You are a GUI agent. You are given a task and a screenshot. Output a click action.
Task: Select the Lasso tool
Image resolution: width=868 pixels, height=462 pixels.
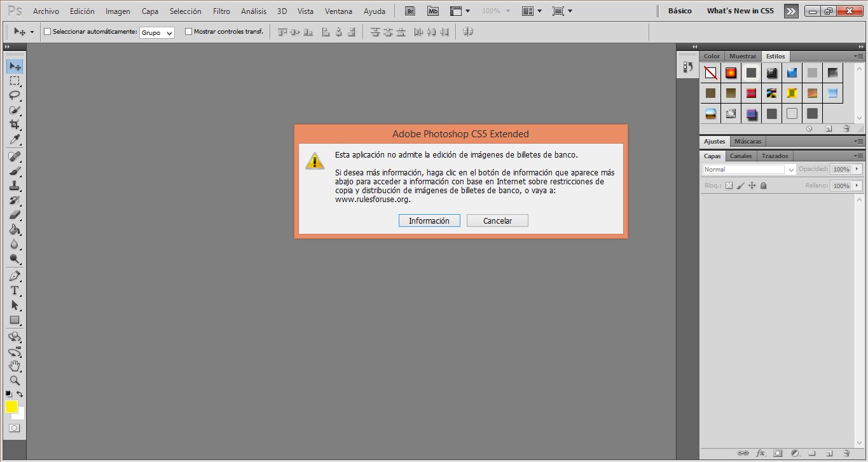pyautogui.click(x=14, y=95)
